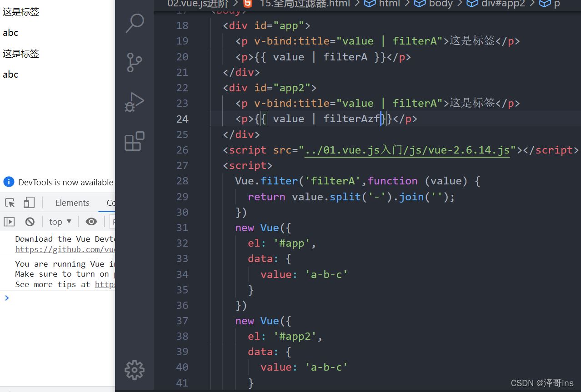This screenshot has width=581, height=392.
Task: Open the Search view in activity bar
Action: click(x=135, y=23)
